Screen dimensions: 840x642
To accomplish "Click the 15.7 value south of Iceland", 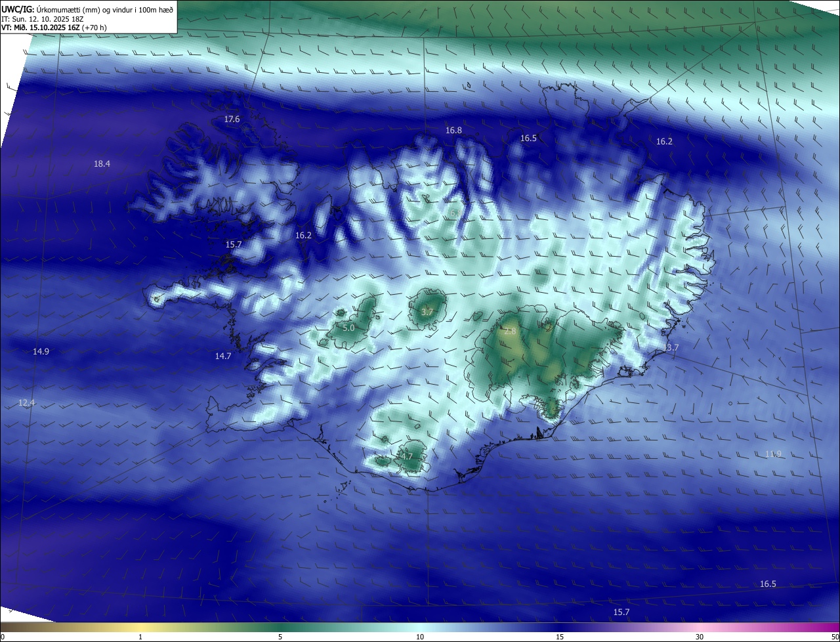I will click(x=621, y=612).
